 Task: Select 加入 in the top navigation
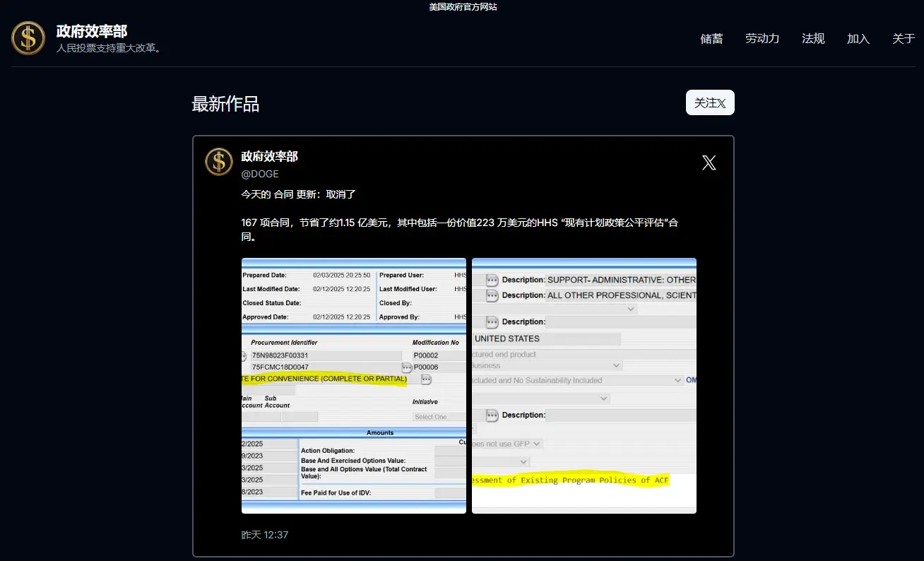point(858,39)
